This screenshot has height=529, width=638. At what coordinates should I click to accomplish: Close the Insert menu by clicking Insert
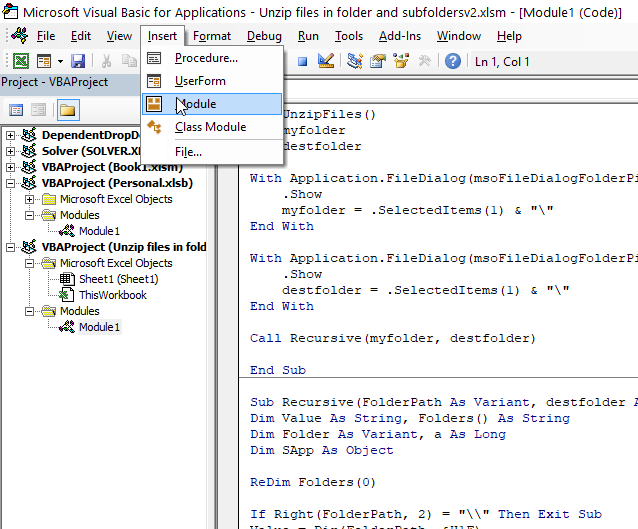click(x=162, y=36)
